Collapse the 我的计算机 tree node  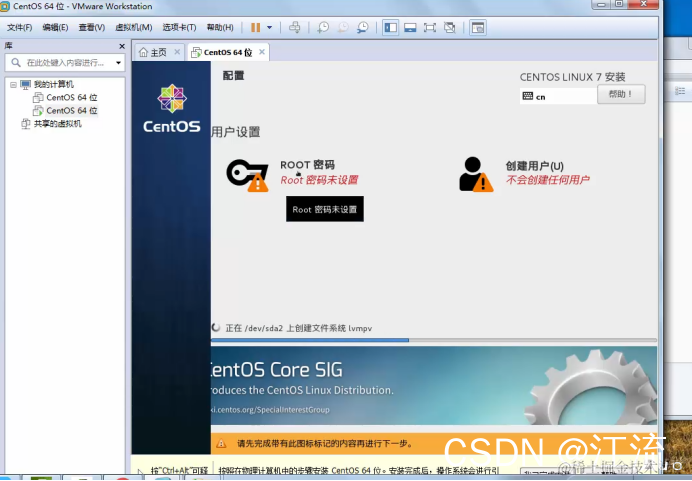click(13, 84)
